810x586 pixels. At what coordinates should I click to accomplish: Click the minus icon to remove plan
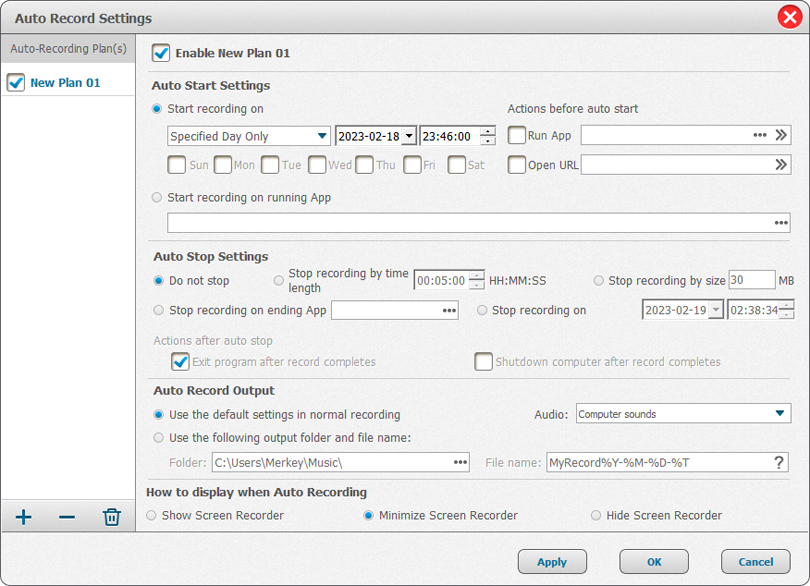tap(67, 517)
